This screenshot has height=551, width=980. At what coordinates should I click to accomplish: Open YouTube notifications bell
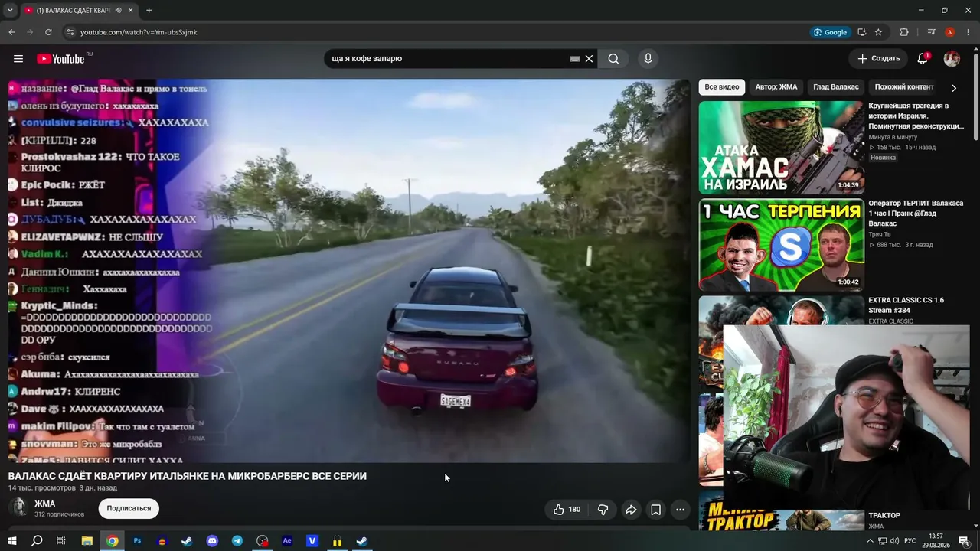[923, 59]
